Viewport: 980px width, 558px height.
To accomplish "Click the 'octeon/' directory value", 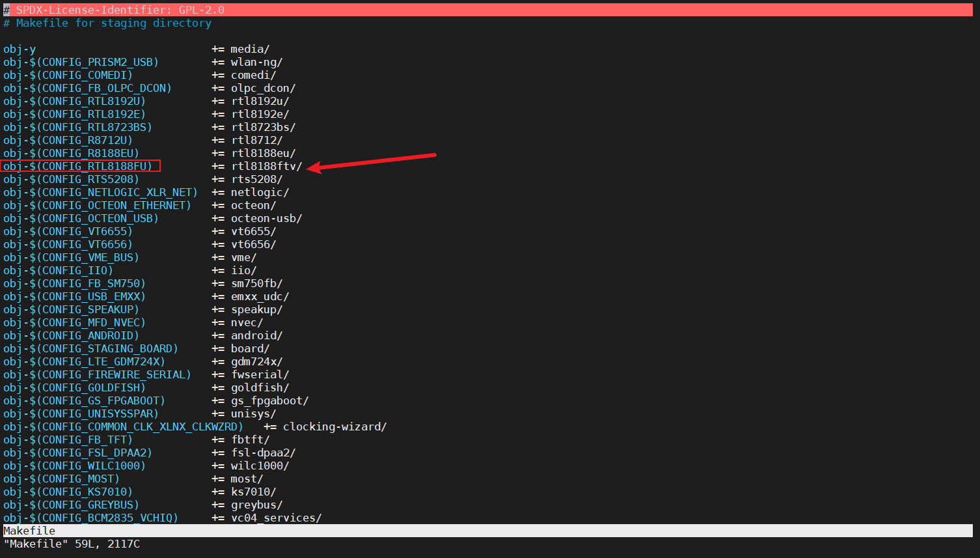I will 253,205.
